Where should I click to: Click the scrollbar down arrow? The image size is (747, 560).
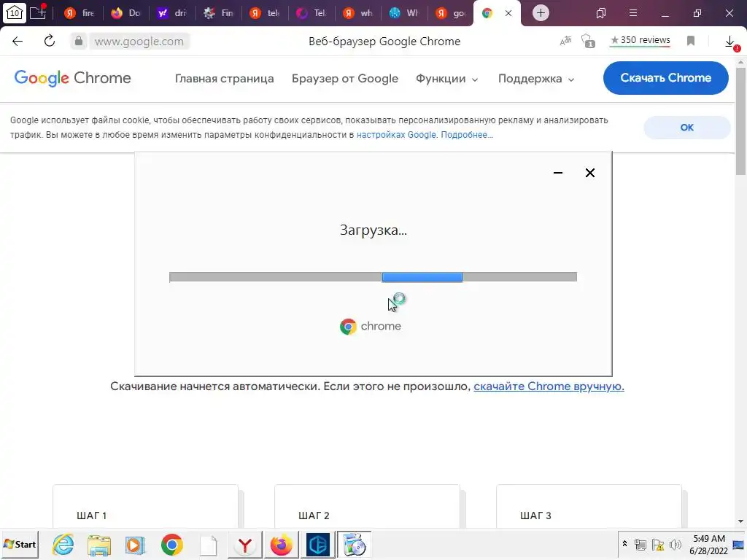(741, 522)
